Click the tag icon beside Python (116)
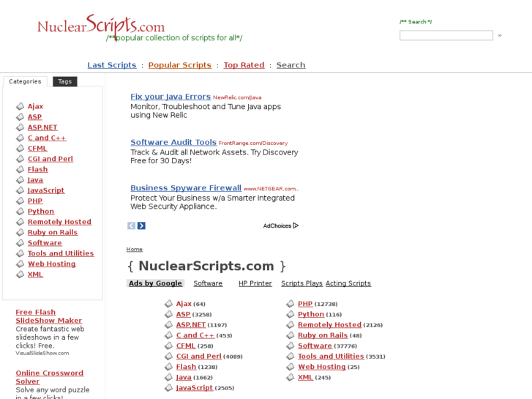Viewport: 532px width, 399px height. pyautogui.click(x=290, y=314)
